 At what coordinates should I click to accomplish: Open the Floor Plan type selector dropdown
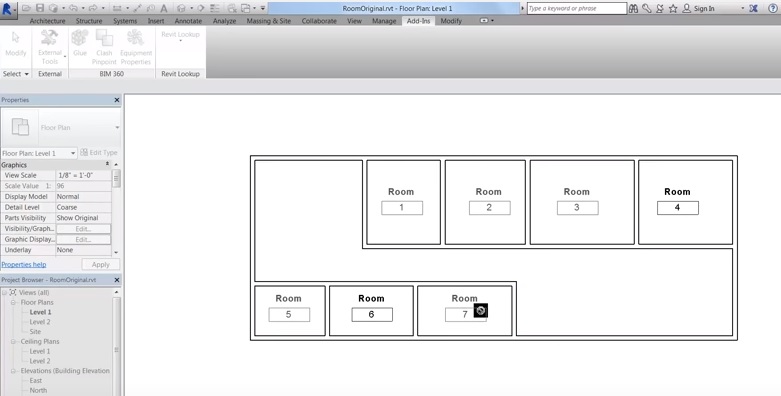pyautogui.click(x=117, y=128)
